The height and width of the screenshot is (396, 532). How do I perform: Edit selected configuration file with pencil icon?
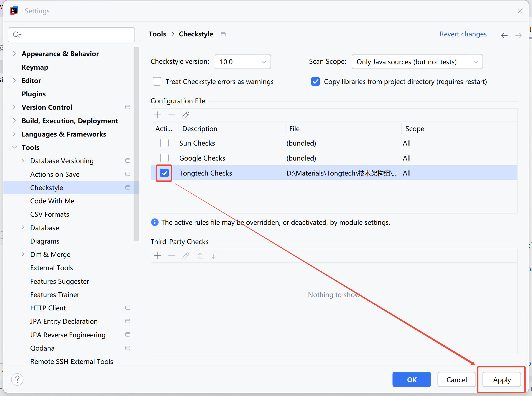click(186, 115)
